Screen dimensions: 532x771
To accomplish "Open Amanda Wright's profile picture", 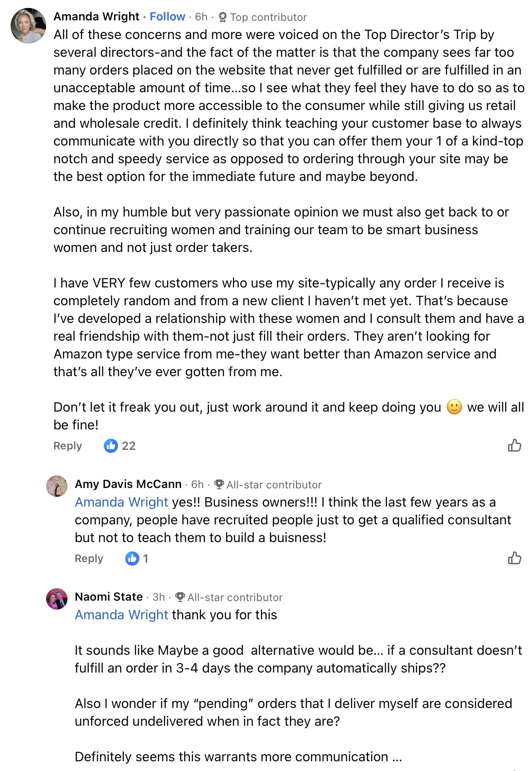I will click(28, 26).
